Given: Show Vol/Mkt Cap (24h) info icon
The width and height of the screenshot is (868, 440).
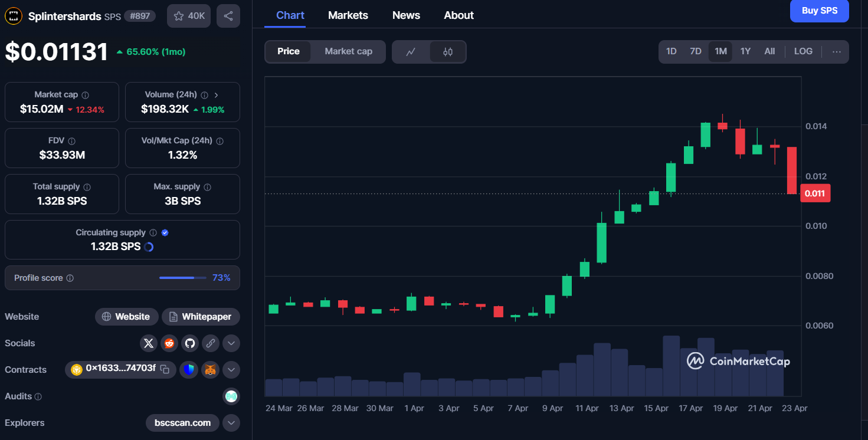Looking at the screenshot, I should (x=220, y=141).
